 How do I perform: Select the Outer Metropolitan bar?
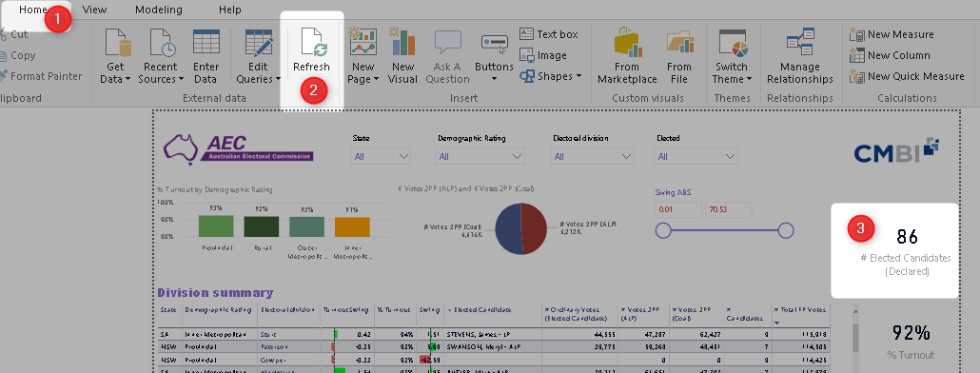307,226
